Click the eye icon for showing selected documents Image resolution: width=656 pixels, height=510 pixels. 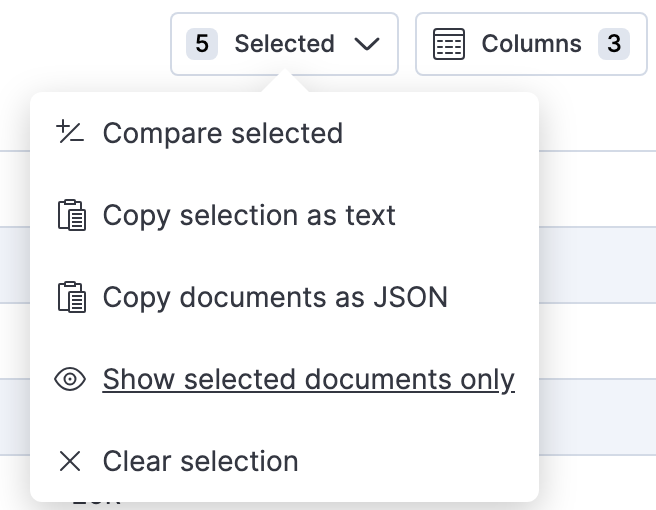tap(70, 380)
